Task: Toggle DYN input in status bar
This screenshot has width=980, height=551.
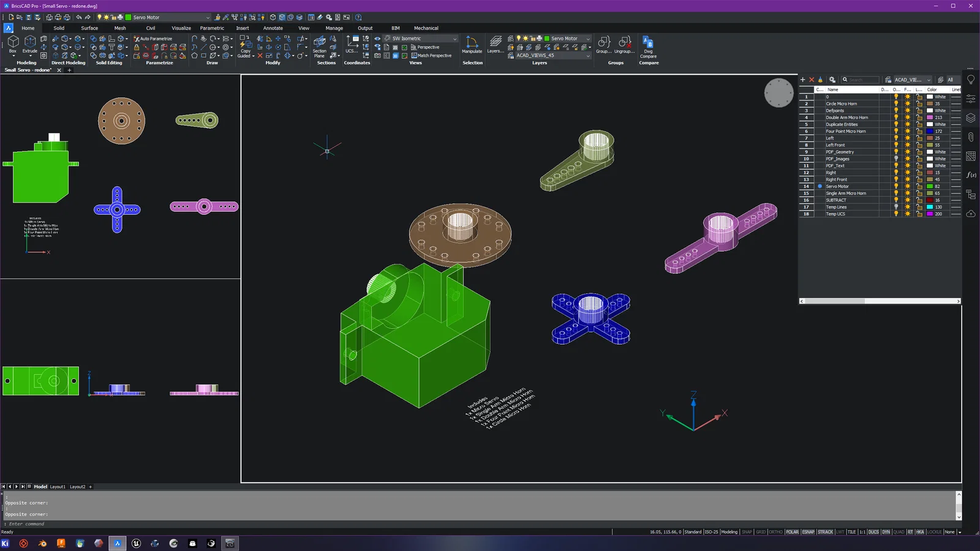Action: [x=886, y=532]
